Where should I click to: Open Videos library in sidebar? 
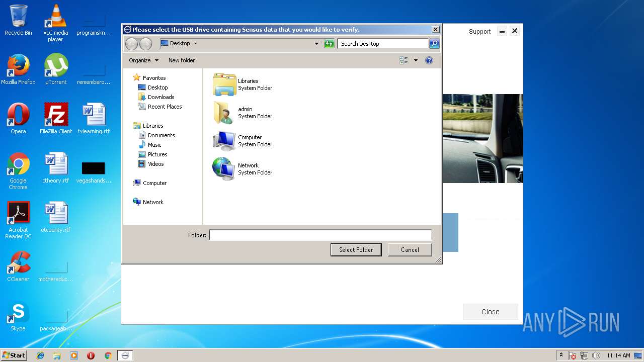(150, 164)
